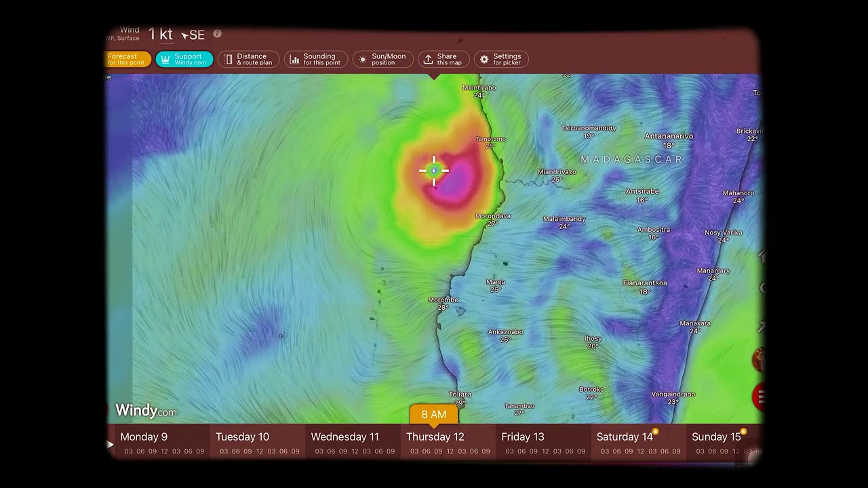
Task: Jump timeline to Friday 13
Action: click(x=523, y=437)
